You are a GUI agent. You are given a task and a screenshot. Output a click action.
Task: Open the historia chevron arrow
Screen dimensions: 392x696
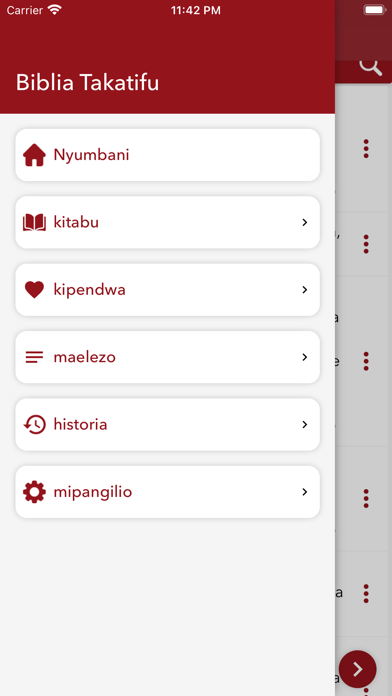click(x=305, y=424)
